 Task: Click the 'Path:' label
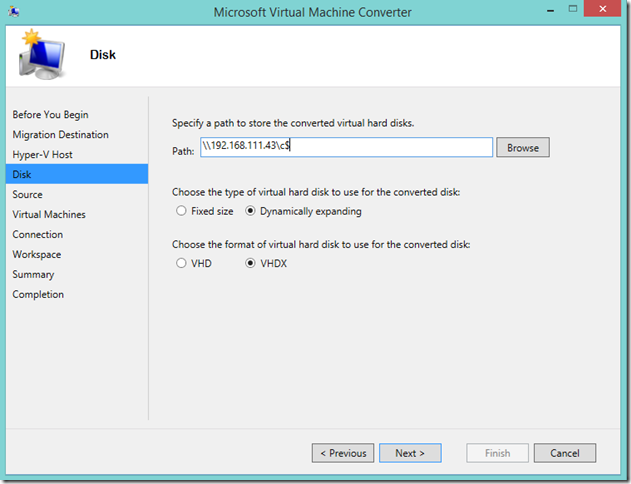point(183,151)
